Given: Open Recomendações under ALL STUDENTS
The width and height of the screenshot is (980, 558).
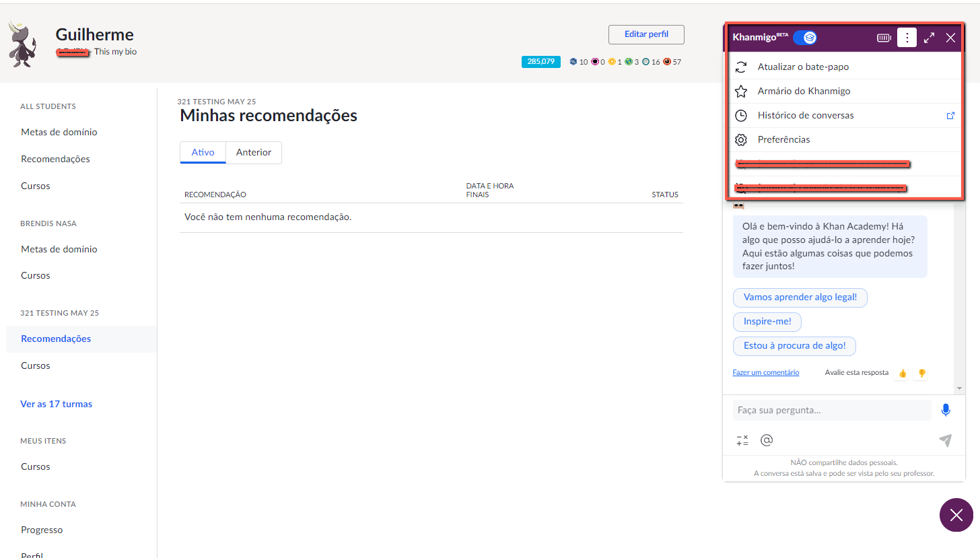Looking at the screenshot, I should pyautogui.click(x=55, y=159).
